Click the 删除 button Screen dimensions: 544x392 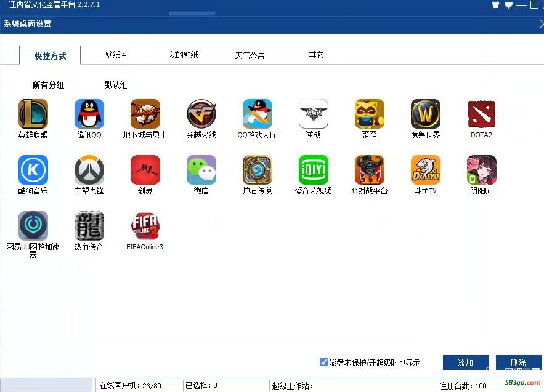click(x=519, y=362)
